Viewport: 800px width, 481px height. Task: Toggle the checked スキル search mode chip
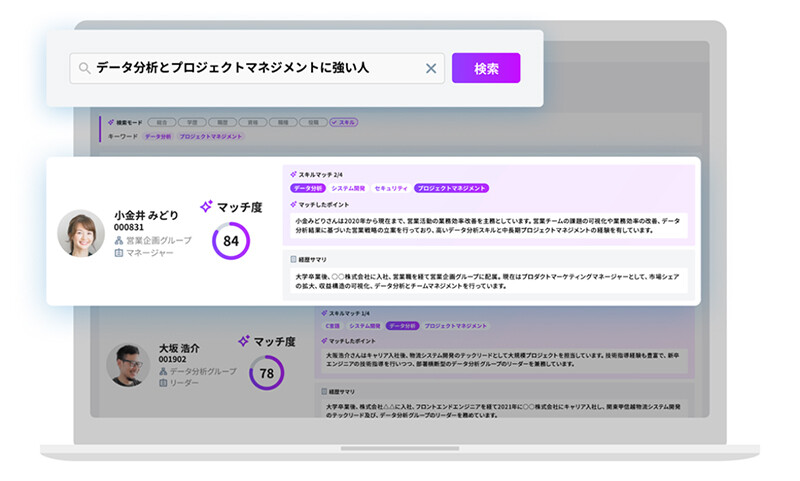[x=343, y=122]
